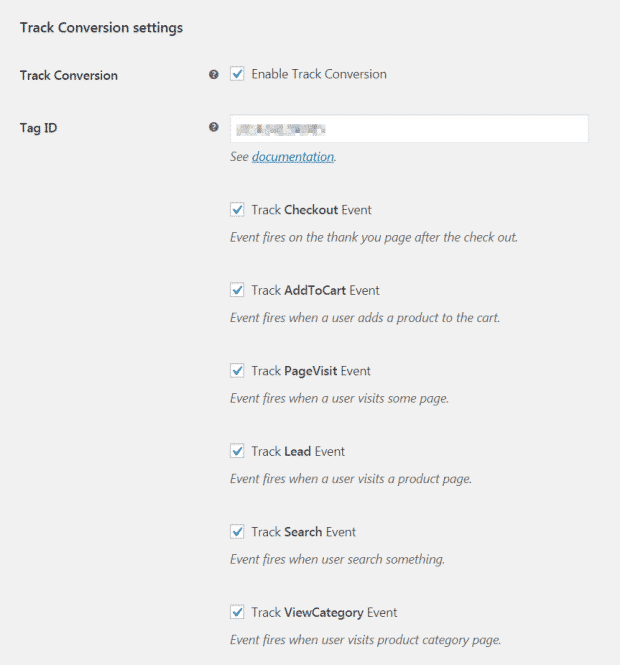This screenshot has height=665, width=620.
Task: Uncheck the Track Checkout Event checkbox
Action: 237,210
